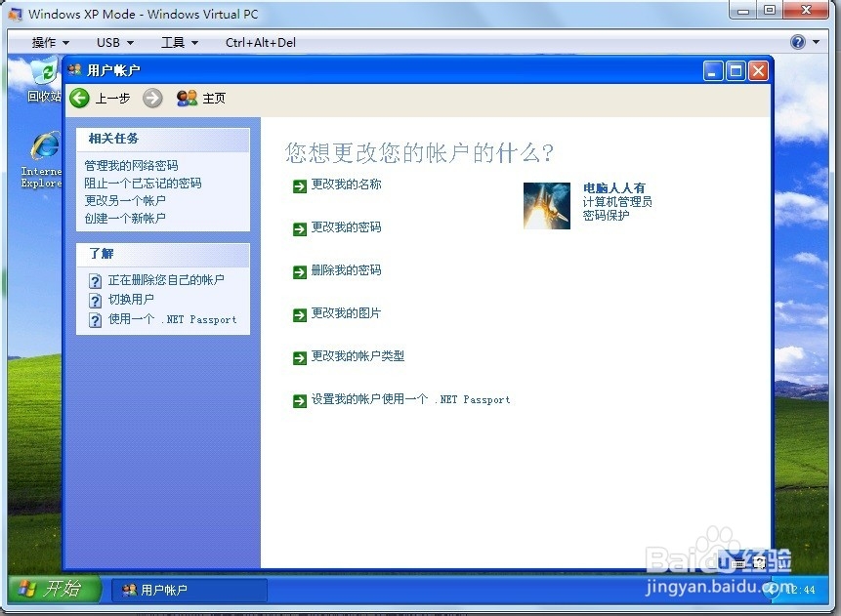Click the XP 开始 Start button
Screen dimensions: 841x616
54,589
